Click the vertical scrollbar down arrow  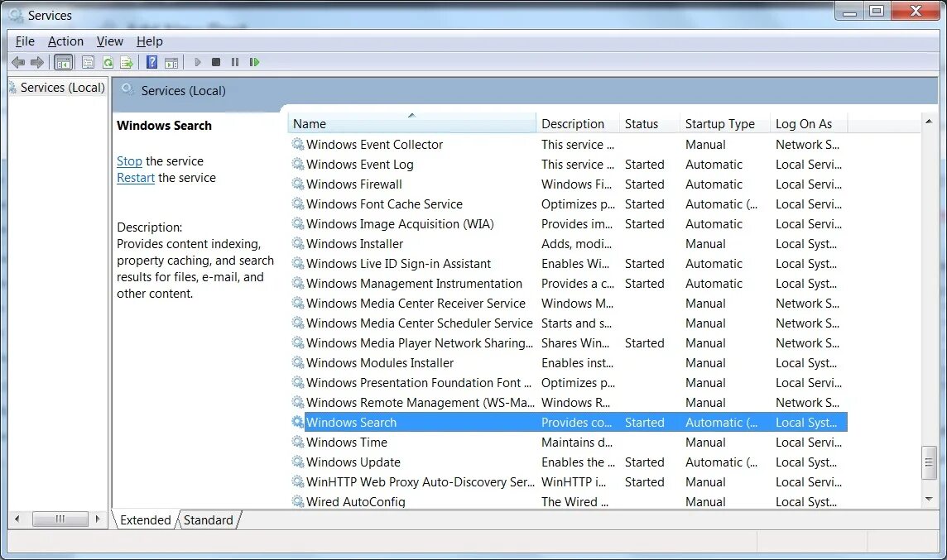[929, 499]
